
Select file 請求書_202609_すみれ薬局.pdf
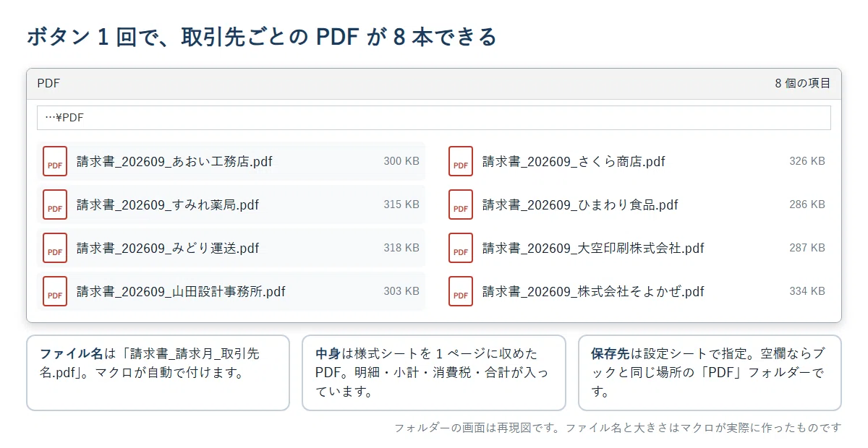click(x=231, y=204)
